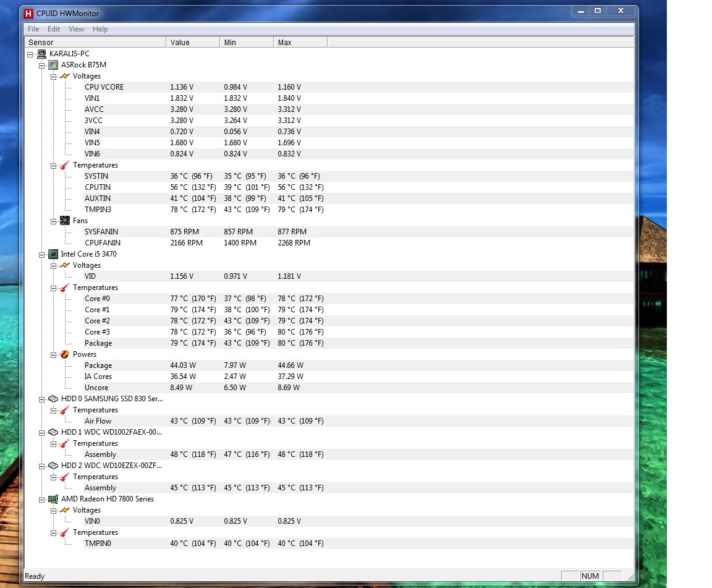Click the Ready status bar text
Image resolution: width=712 pixels, height=588 pixels.
click(x=35, y=576)
